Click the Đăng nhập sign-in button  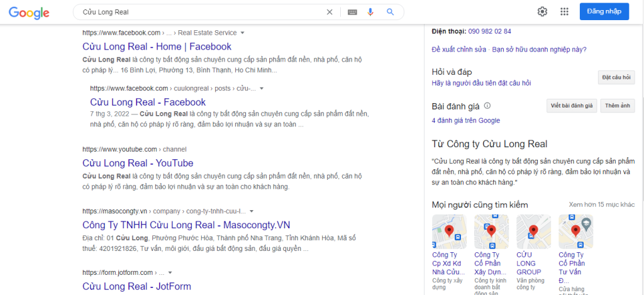[604, 11]
